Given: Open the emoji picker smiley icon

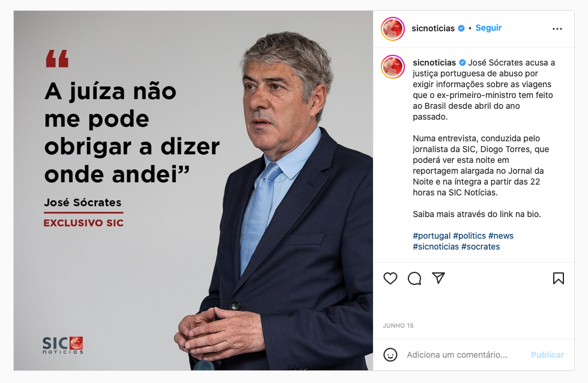Looking at the screenshot, I should (390, 355).
